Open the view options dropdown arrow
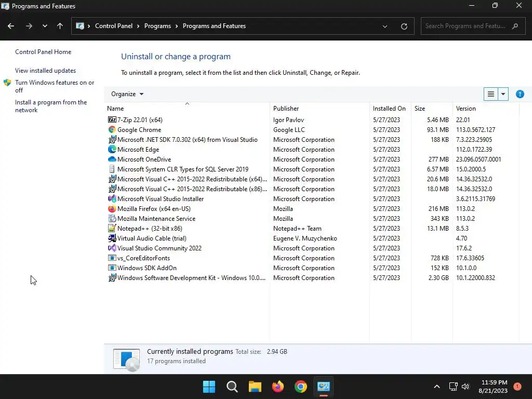The height and width of the screenshot is (399, 532). coord(503,94)
